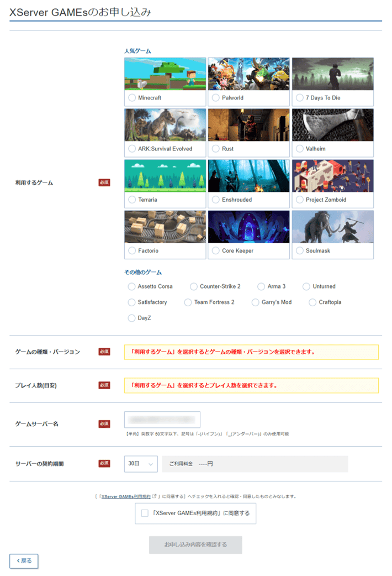
Task: Click the ご利用料金 price display field
Action: coord(255,464)
